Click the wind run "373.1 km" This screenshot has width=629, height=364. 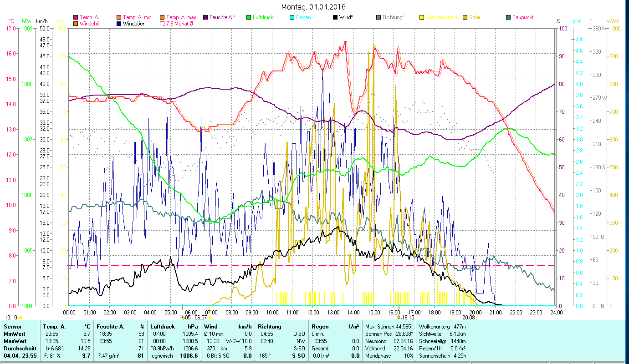216,348
